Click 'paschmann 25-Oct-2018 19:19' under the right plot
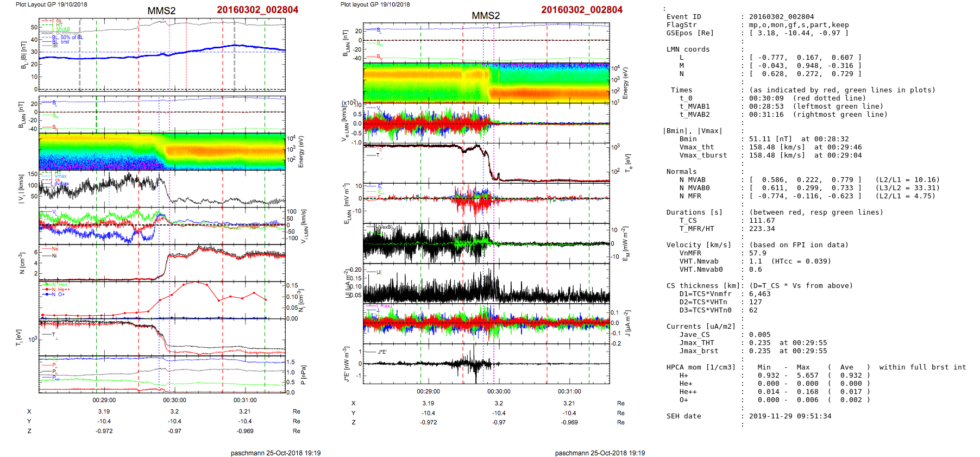The height and width of the screenshot is (457, 980). click(600, 453)
